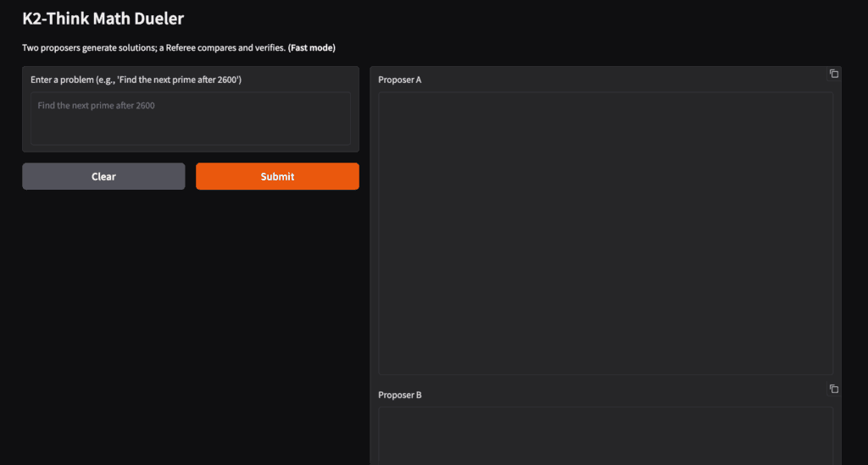Focus the problem entry text box
This screenshot has width=868, height=465.
coord(191,119)
